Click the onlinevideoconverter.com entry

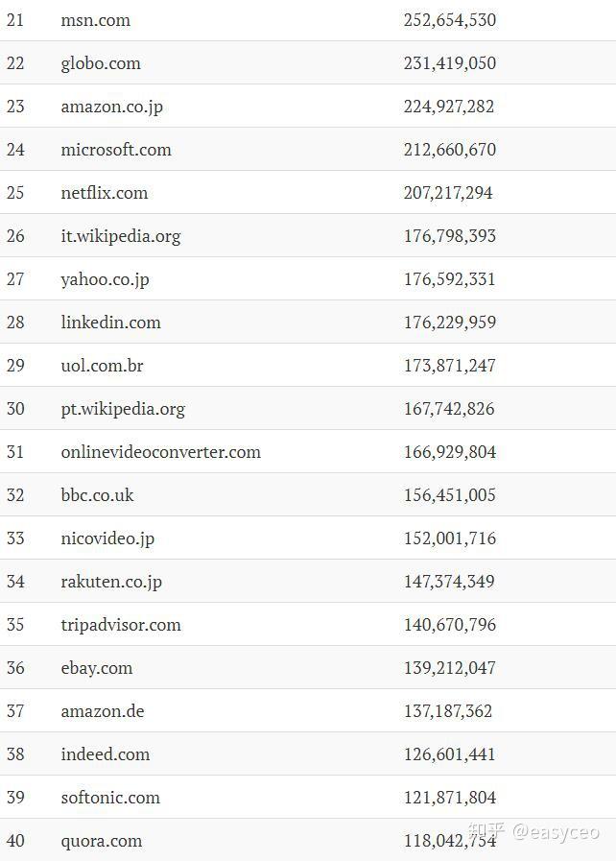coord(160,452)
